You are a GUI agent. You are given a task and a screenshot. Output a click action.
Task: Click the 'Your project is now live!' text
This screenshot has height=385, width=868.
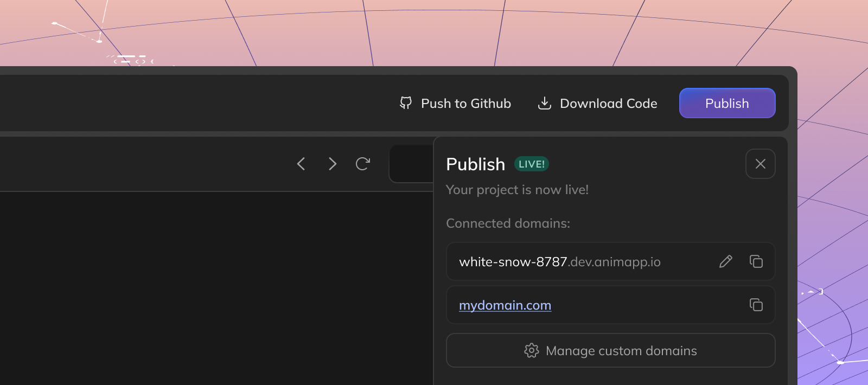tap(517, 190)
